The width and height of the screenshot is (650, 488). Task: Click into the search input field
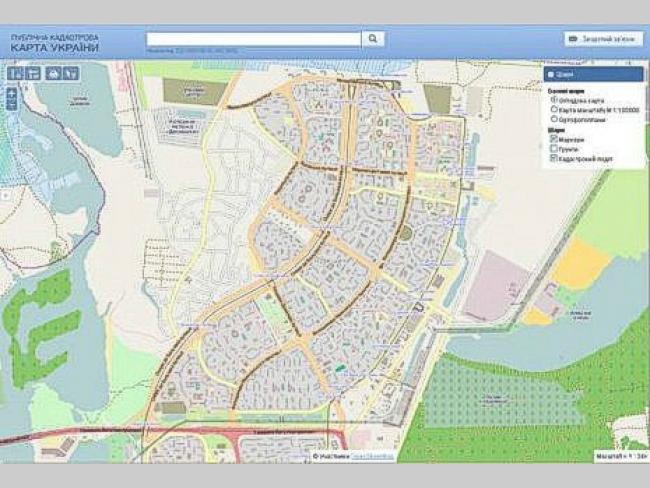[253, 39]
